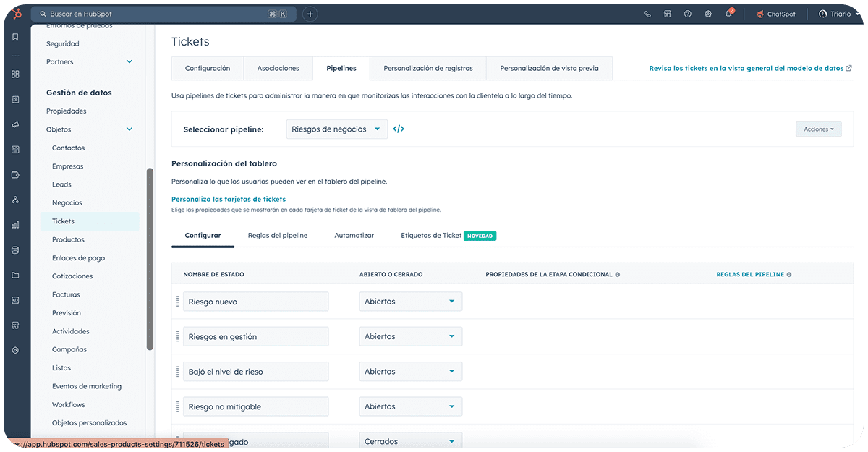Click the hexagon icon at bottom of left rail
Viewport: 868px width, 452px height.
click(16, 350)
